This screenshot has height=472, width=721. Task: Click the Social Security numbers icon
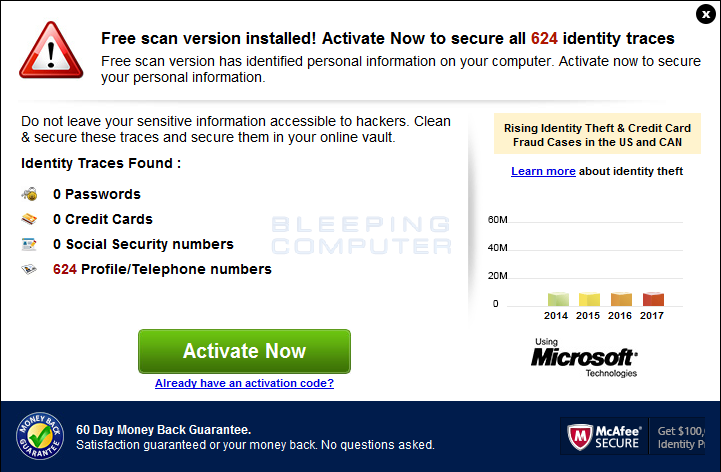(x=29, y=244)
